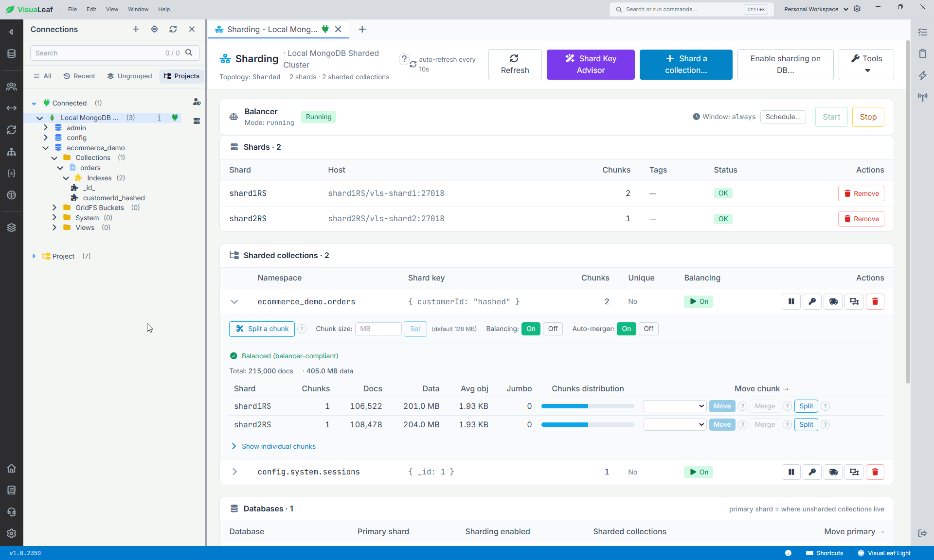Open the File menu
The image size is (934, 560).
point(72,9)
